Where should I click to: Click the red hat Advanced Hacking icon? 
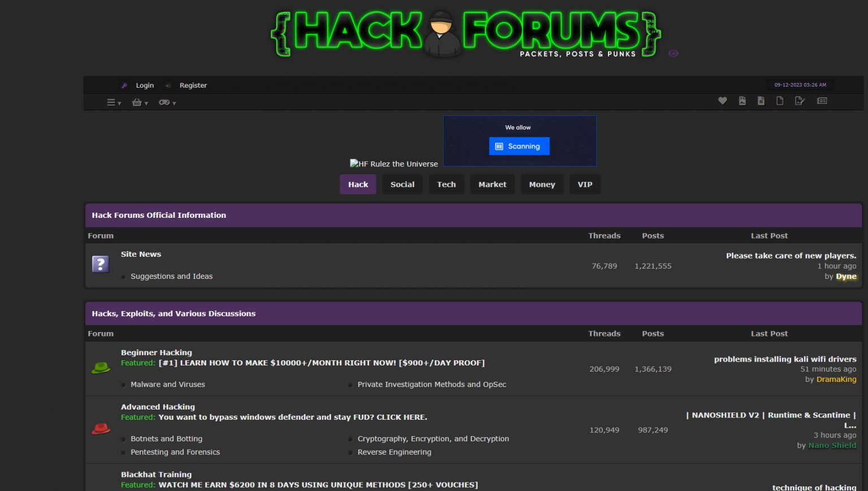(101, 429)
